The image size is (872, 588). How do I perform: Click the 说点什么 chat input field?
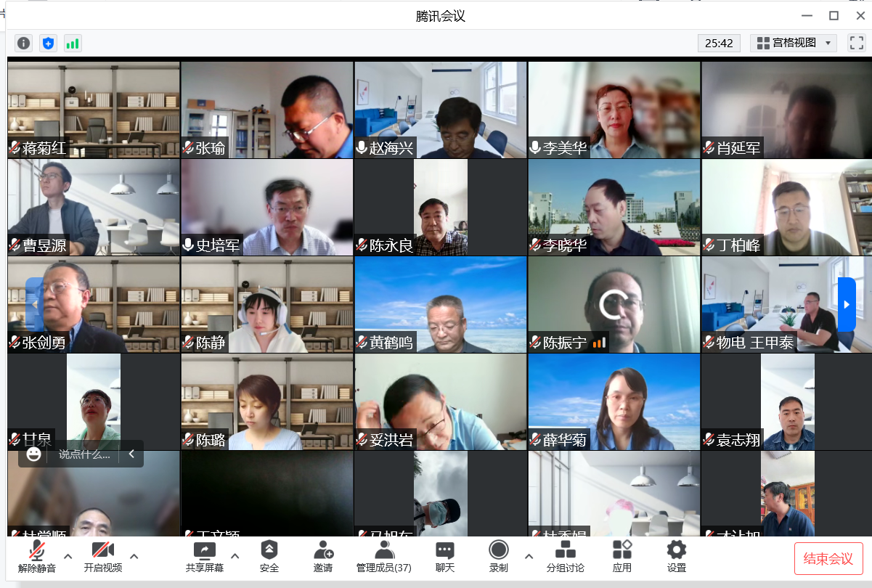coord(84,454)
